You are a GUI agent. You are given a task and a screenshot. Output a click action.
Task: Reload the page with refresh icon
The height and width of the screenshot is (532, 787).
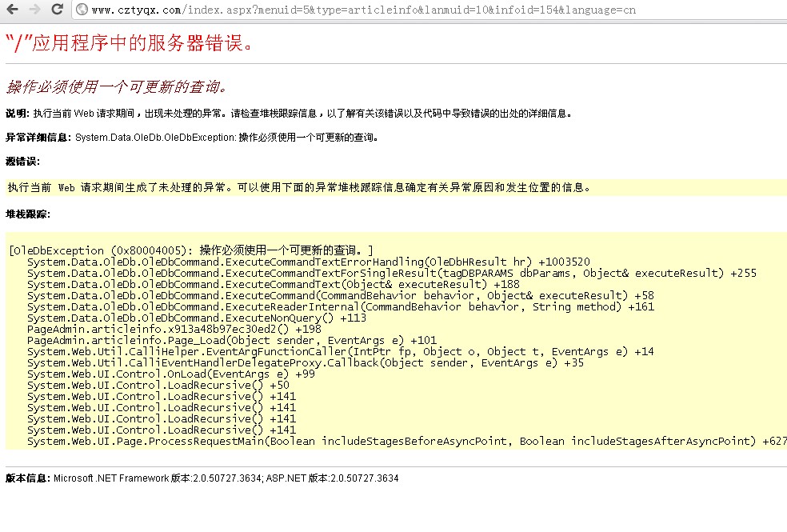(x=57, y=10)
